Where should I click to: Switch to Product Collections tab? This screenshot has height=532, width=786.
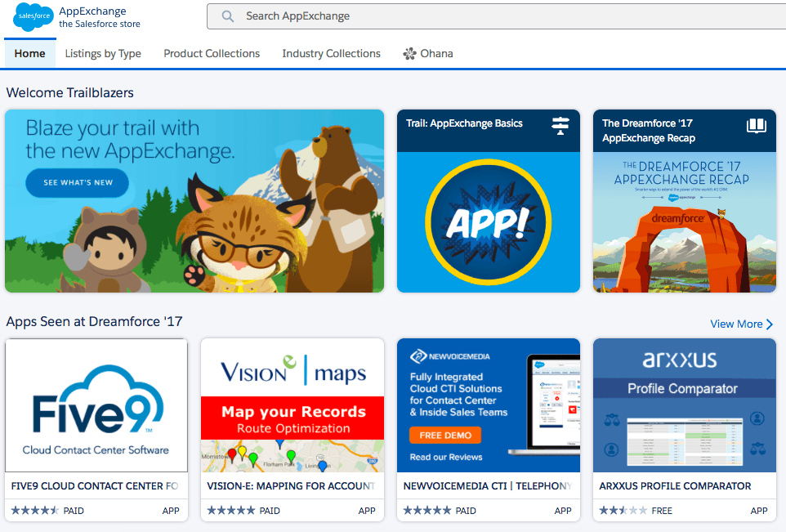[212, 54]
